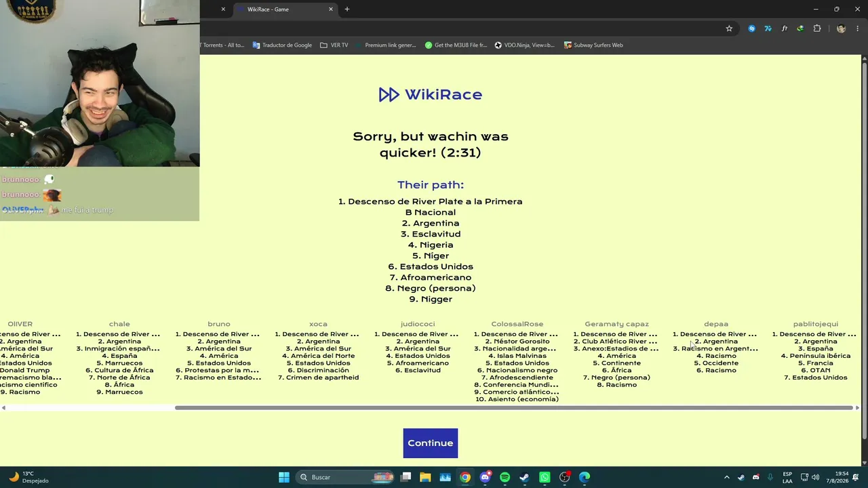Click the player name 'xoca'
868x488 pixels.
[318, 324]
